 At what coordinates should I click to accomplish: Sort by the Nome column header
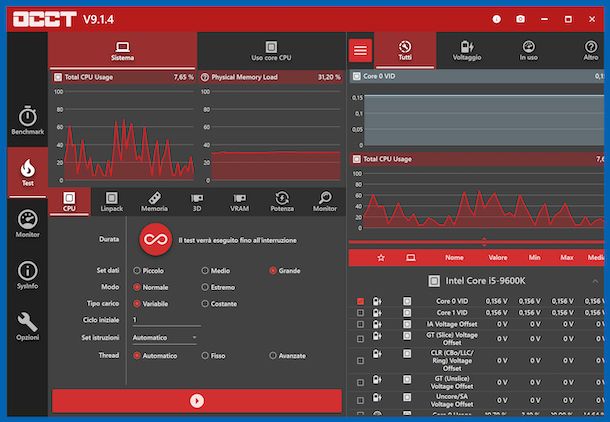(454, 257)
